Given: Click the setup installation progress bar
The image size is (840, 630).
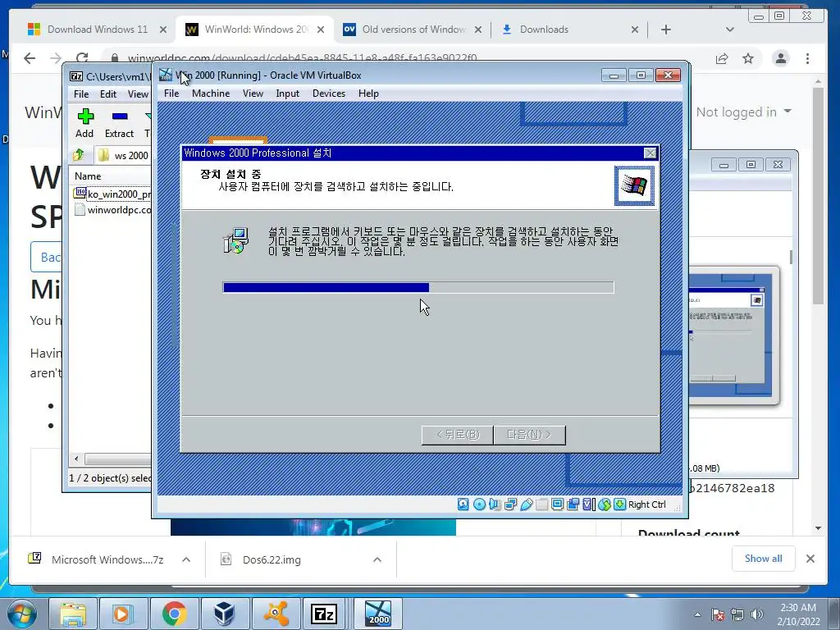Looking at the screenshot, I should (x=418, y=288).
